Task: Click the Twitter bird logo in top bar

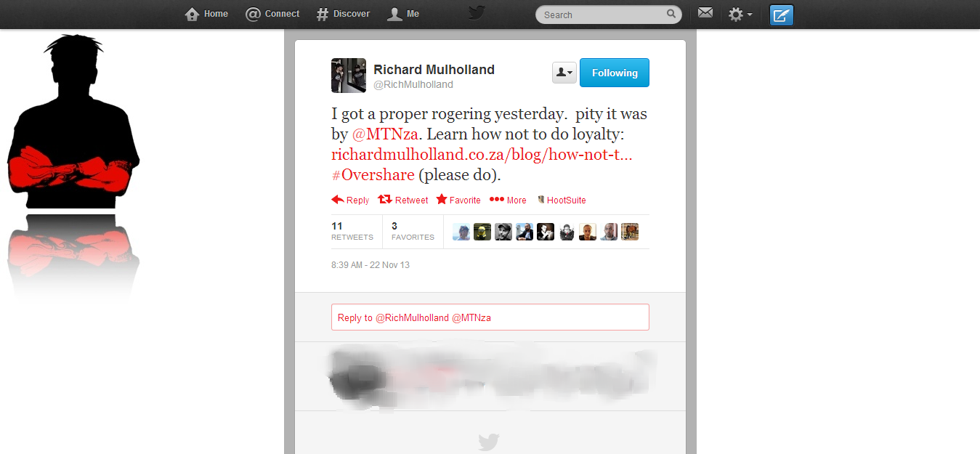Action: coord(477,12)
